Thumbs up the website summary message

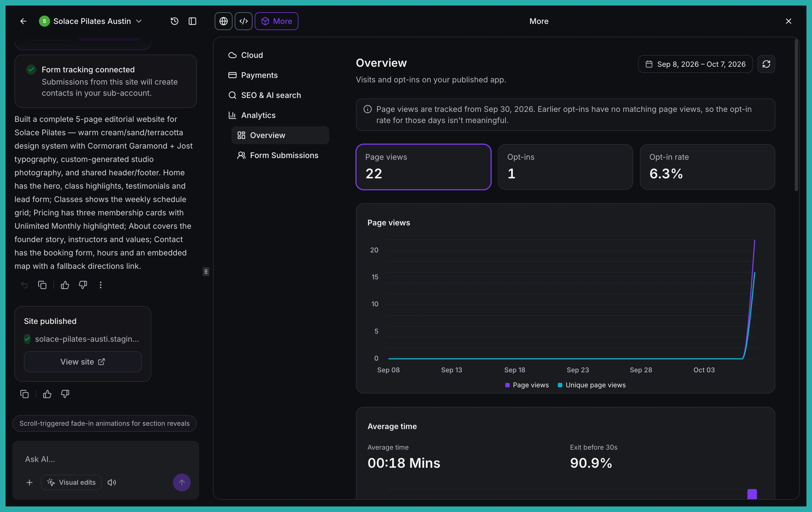coord(65,285)
